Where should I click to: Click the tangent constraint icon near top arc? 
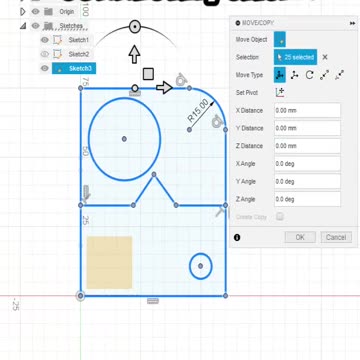point(181,79)
